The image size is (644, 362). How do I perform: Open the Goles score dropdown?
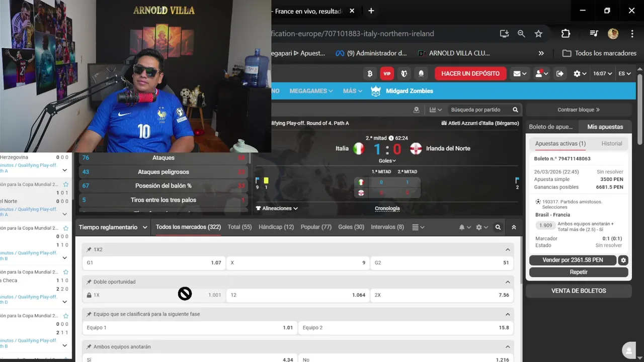pos(387,161)
